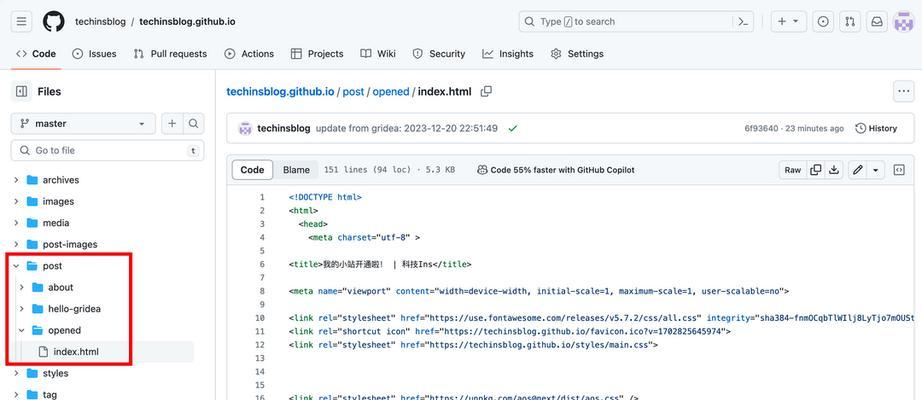922x400 pixels.
Task: Open the notifications inbox icon
Action: (877, 22)
